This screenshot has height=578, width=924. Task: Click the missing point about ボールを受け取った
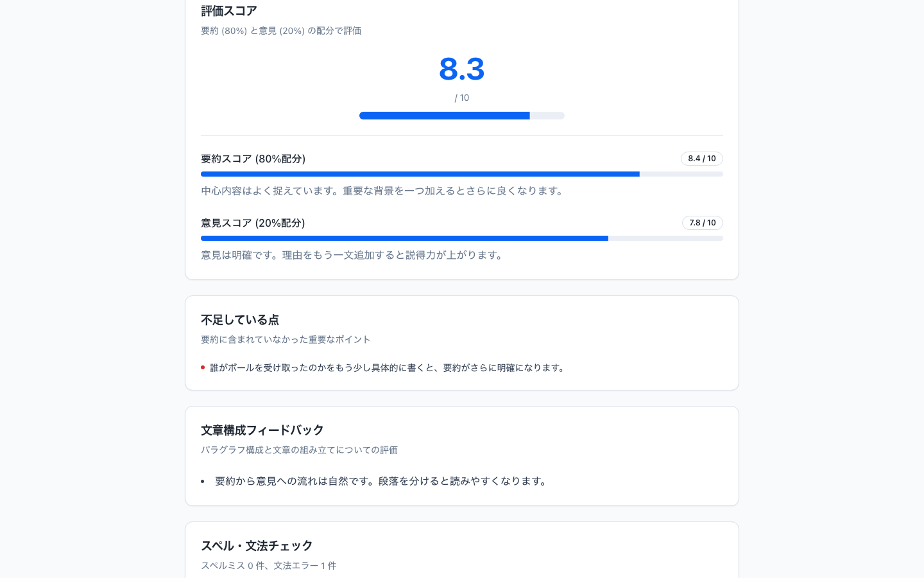tap(389, 368)
